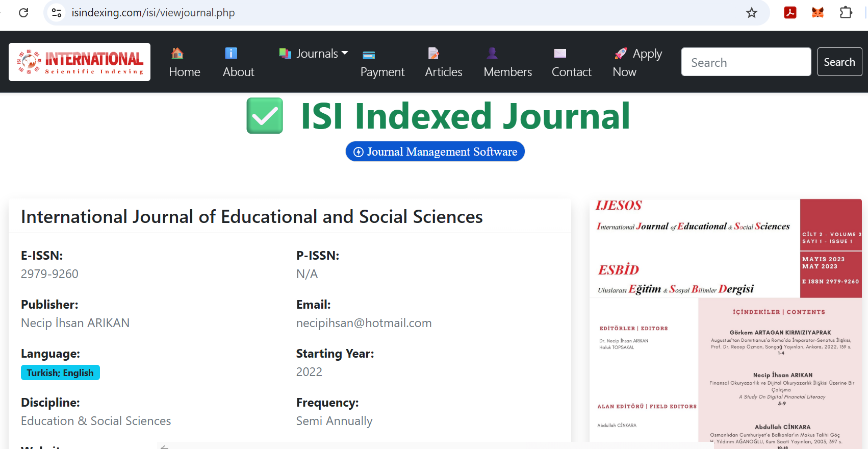The image size is (868, 449).
Task: Click the IJESOS journal cover image
Action: coord(725,320)
